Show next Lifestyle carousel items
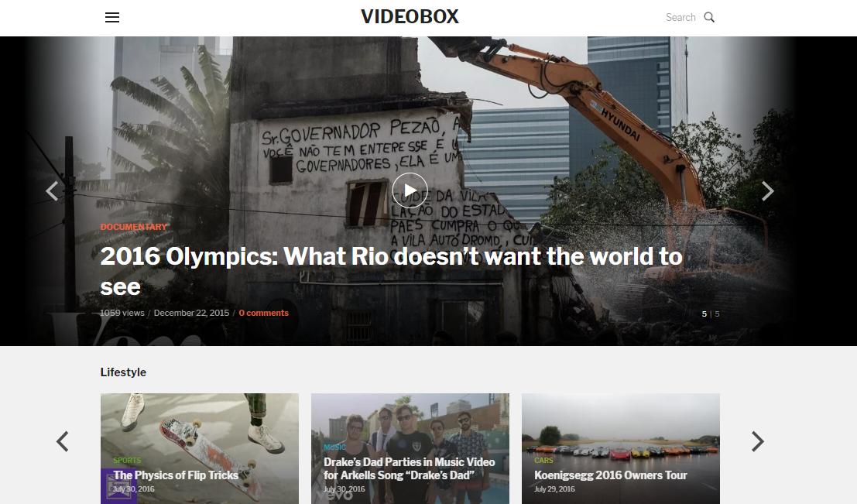 pos(758,441)
